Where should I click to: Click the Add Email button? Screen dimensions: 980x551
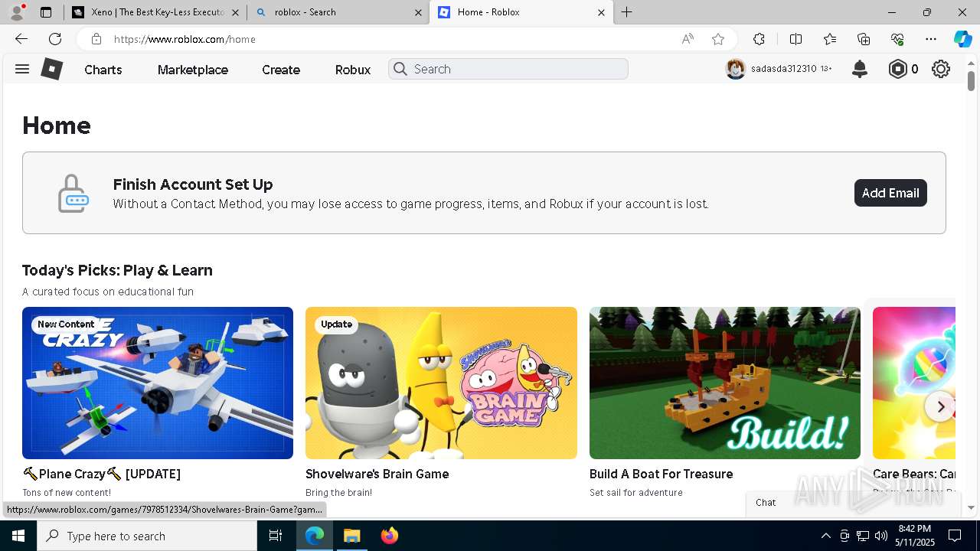[x=890, y=193]
